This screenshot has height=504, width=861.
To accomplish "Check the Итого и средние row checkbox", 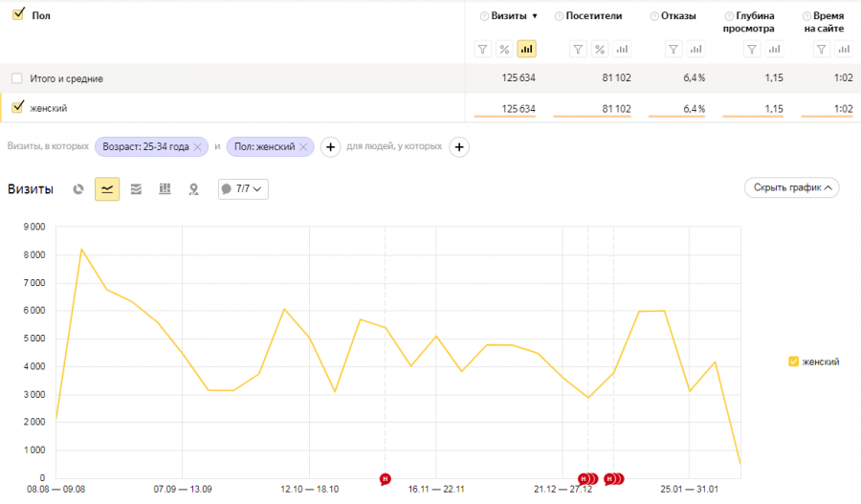I will click(x=16, y=78).
